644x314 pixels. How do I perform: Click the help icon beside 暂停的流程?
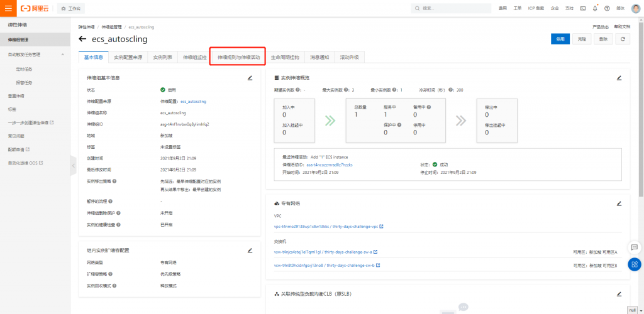click(x=110, y=201)
